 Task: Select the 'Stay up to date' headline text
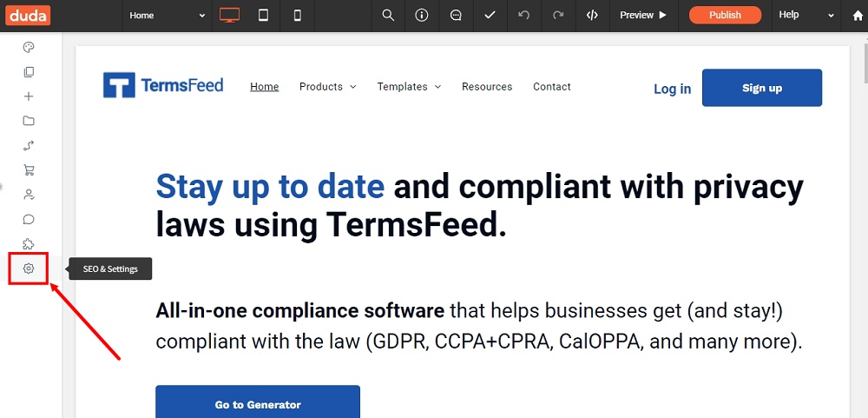(270, 186)
